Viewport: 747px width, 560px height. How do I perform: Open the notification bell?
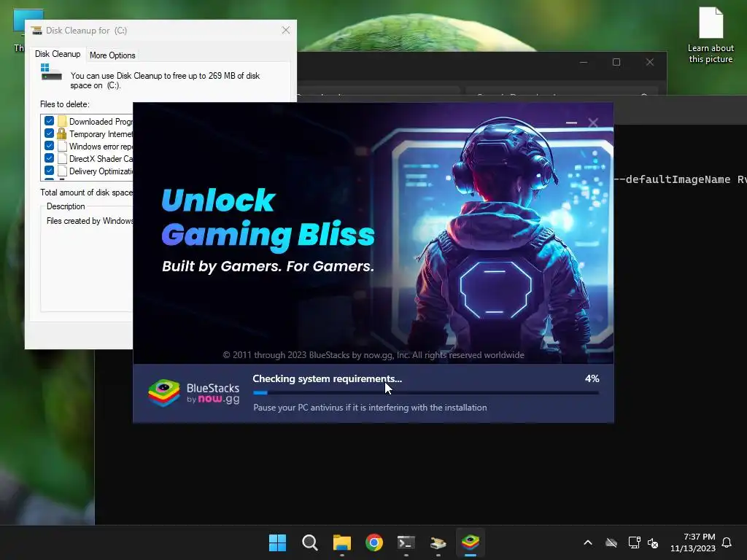727,542
